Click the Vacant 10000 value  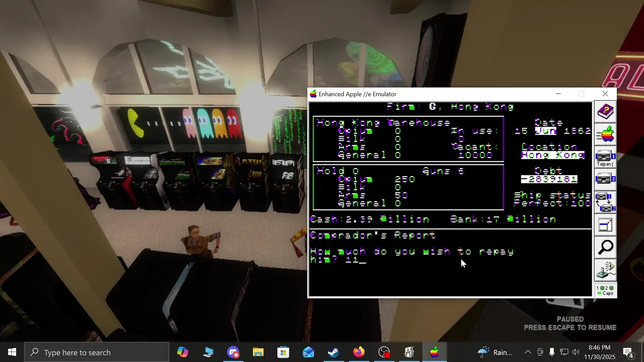[475, 155]
